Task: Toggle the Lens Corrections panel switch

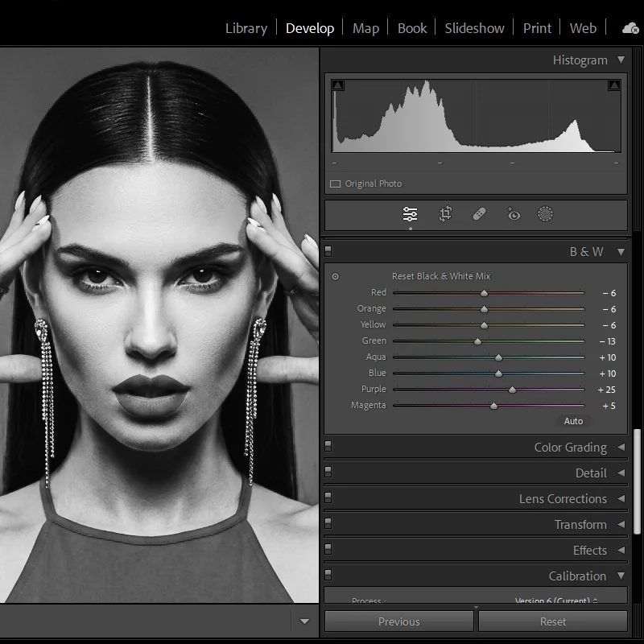Action: pos(328,497)
